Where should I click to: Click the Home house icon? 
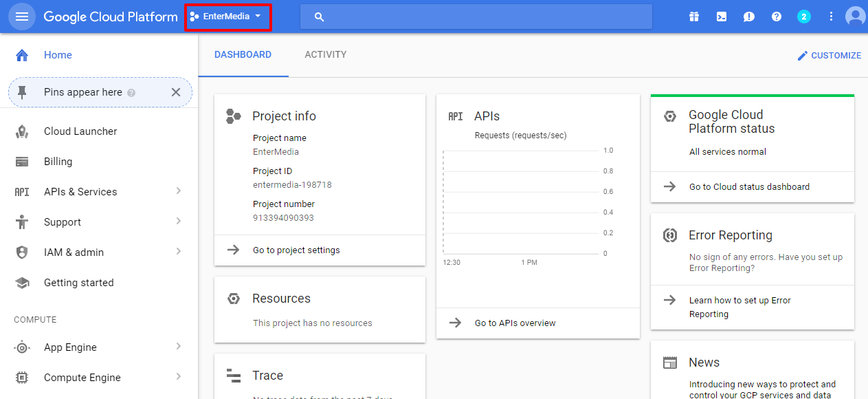[x=22, y=55]
